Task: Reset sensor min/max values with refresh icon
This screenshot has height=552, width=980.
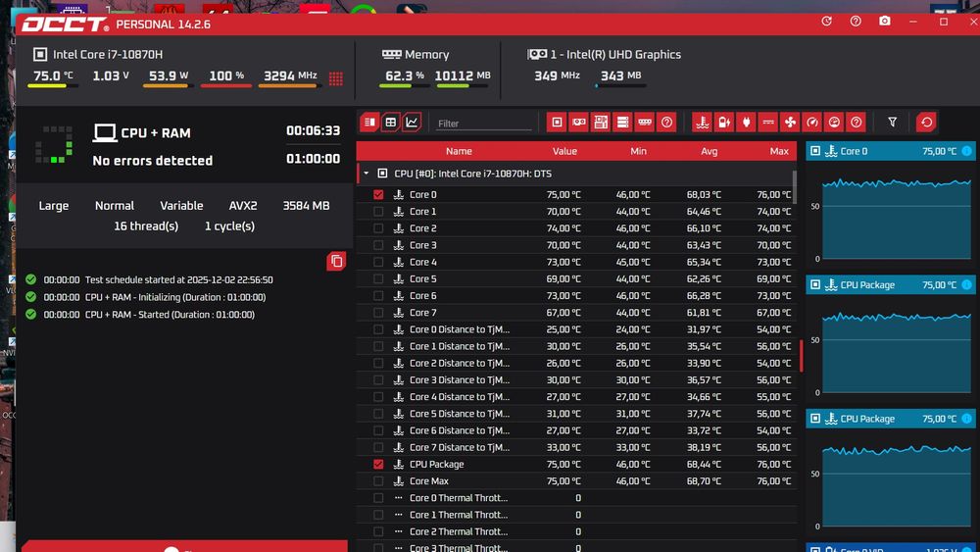Action: coord(926,123)
